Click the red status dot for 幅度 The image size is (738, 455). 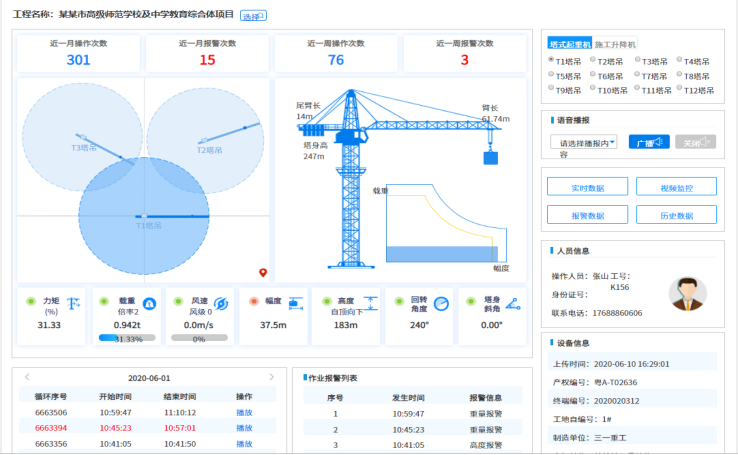(254, 301)
